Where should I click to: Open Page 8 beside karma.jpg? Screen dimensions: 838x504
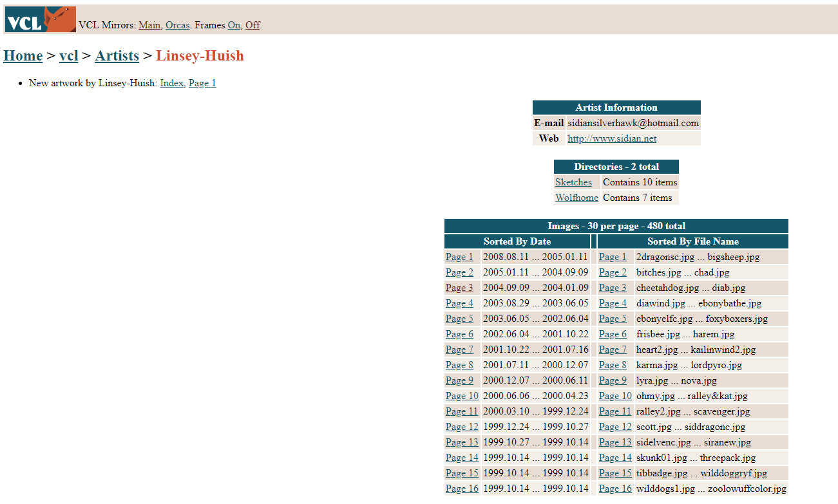pyautogui.click(x=613, y=365)
